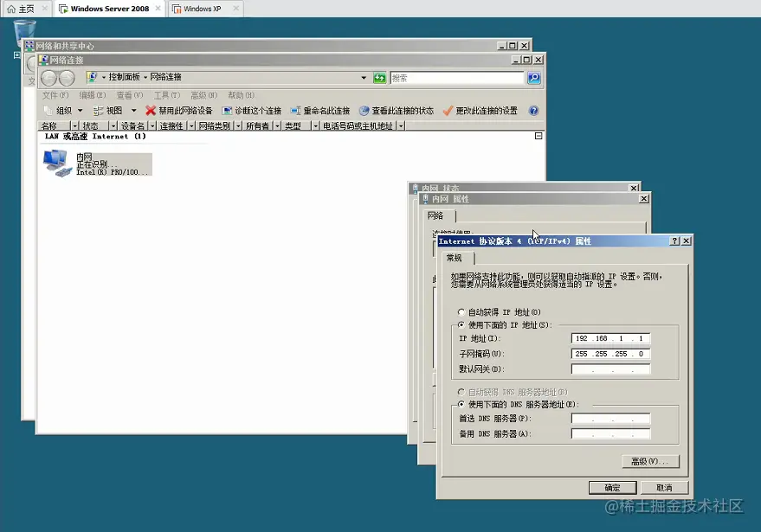Image resolution: width=761 pixels, height=532 pixels.
Task: Click the 搜索 search box
Action: click(457, 78)
